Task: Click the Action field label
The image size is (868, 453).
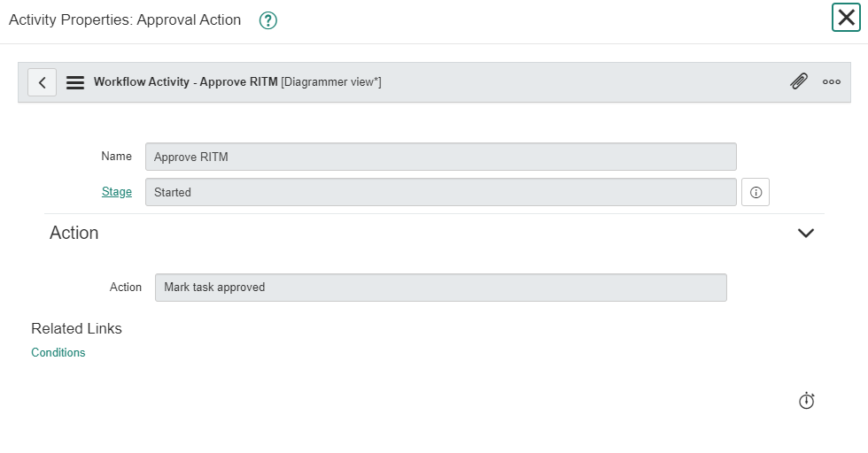Action: click(126, 287)
